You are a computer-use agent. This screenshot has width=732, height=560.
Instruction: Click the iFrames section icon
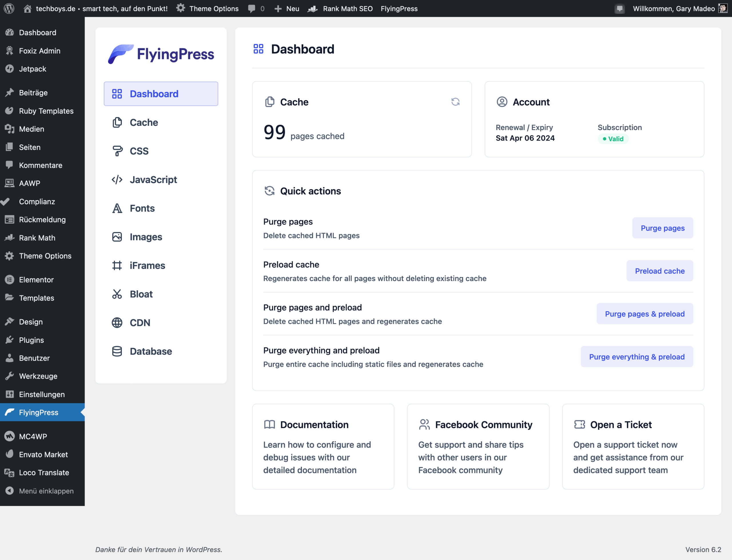pyautogui.click(x=117, y=265)
